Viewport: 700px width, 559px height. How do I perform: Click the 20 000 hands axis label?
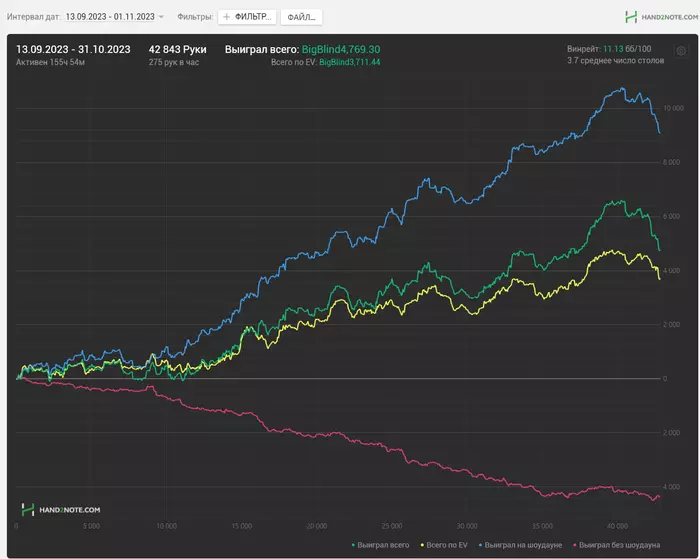point(316,525)
